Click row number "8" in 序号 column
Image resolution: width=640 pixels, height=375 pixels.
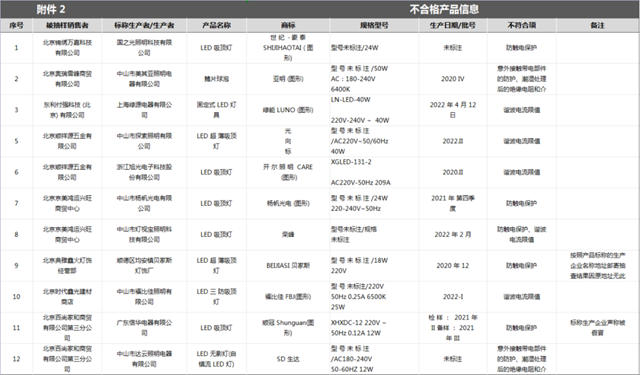click(16, 235)
